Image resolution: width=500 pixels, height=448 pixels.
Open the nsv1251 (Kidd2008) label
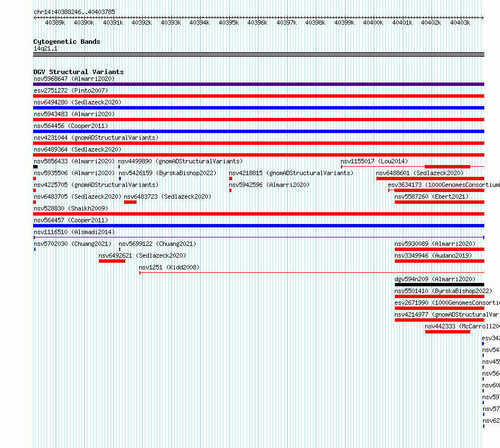click(x=169, y=267)
